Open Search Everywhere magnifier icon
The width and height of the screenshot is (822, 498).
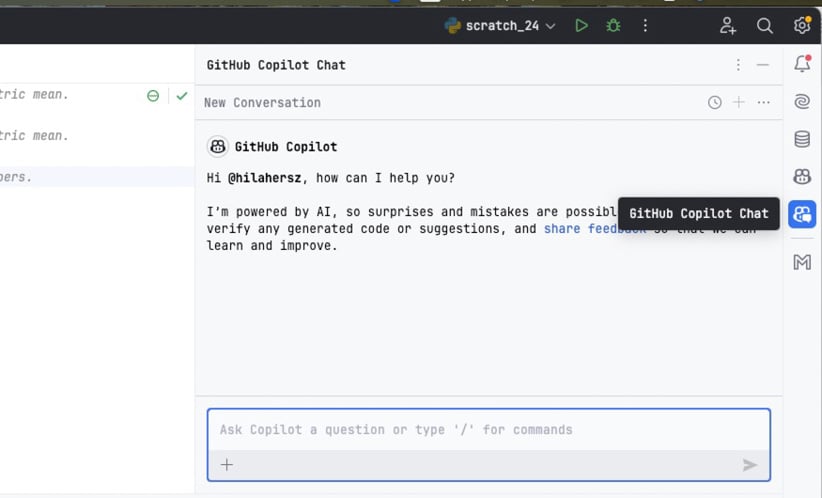pos(764,25)
